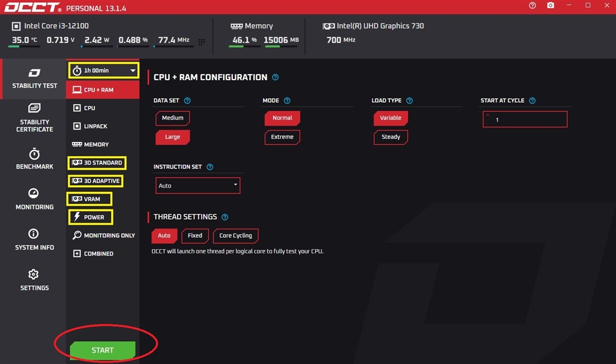
Task: Set data set to Medium
Action: tap(173, 118)
